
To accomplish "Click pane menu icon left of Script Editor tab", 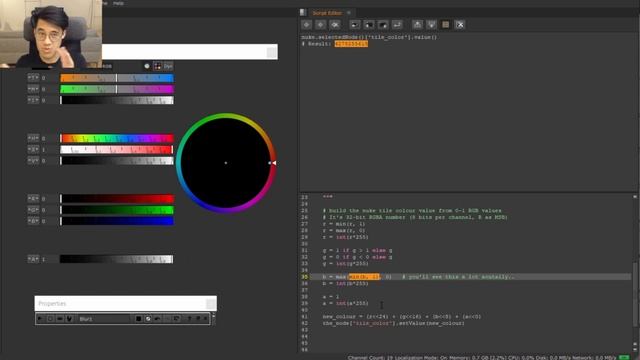I will point(303,12).
